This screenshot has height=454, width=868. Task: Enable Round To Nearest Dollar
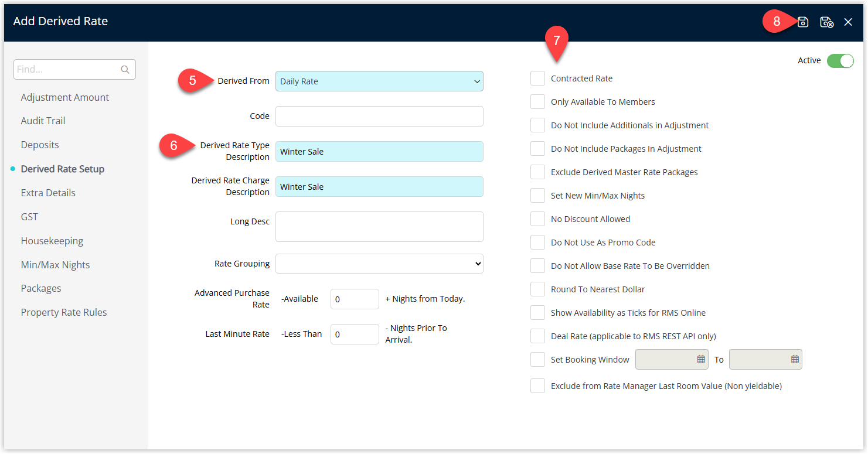tap(537, 289)
